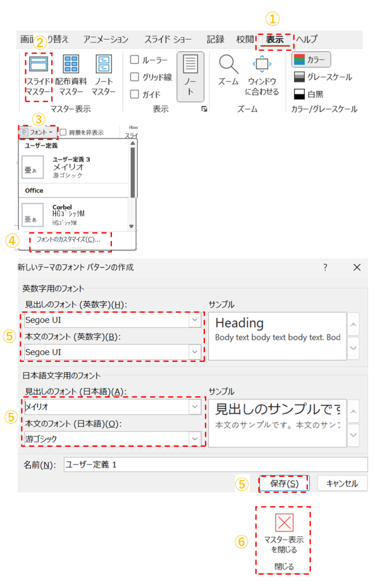The width and height of the screenshot is (375, 588).
Task: Open the Handout Master (配布資料マスター) view
Action: [71, 66]
